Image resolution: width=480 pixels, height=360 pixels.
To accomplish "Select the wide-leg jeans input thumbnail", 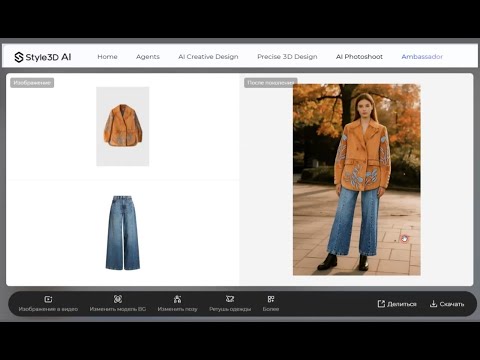I will click(123, 233).
